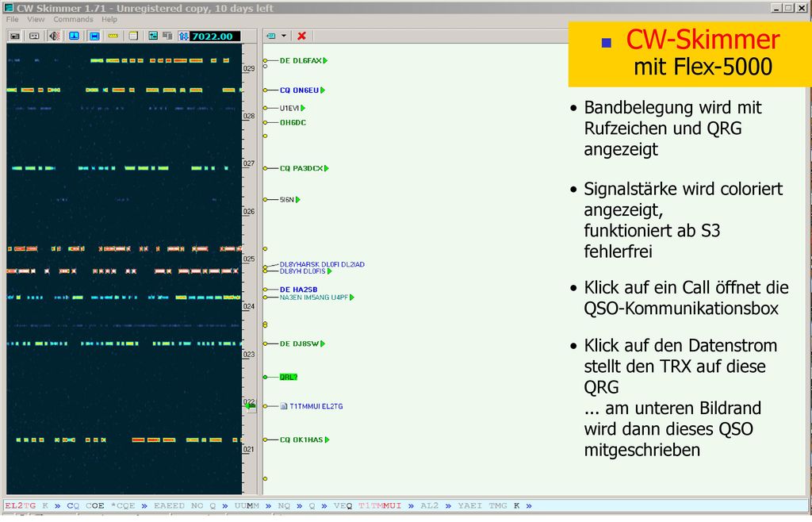Select the OH6DC callsign
This screenshot has height=522, width=812.
pyautogui.click(x=293, y=123)
